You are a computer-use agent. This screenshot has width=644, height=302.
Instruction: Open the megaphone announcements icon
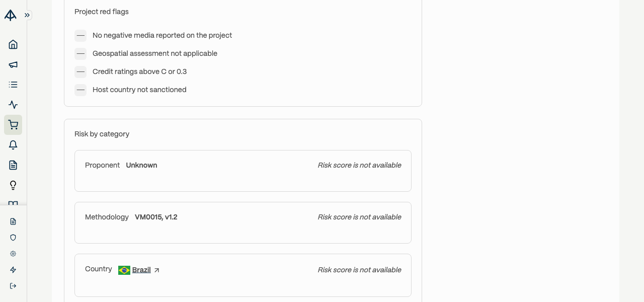(x=13, y=64)
